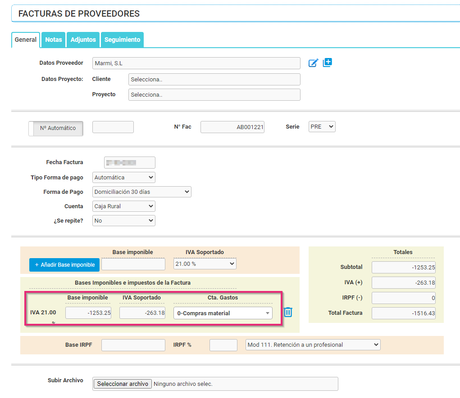Click the IRPF % input field
Screen dimensions: 460x398
223,345
